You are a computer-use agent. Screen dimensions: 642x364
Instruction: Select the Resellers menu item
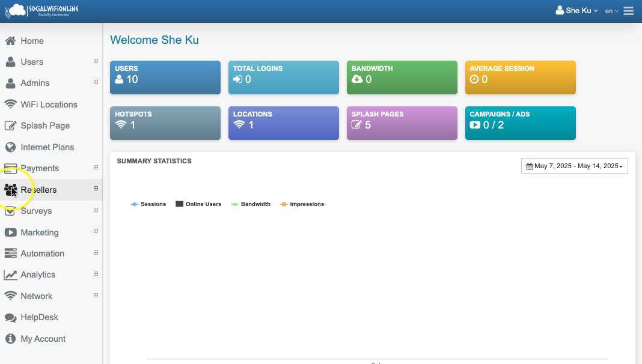[x=38, y=190]
